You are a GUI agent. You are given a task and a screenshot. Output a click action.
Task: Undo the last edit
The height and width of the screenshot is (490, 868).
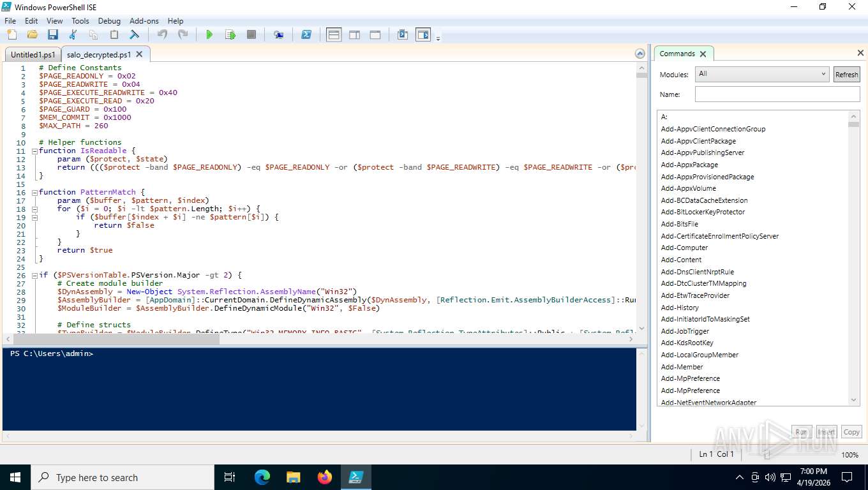click(x=162, y=34)
